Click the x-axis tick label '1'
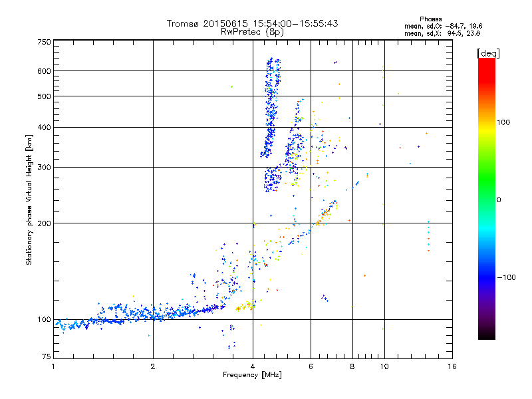This screenshot has width=532, height=399. (x=53, y=366)
